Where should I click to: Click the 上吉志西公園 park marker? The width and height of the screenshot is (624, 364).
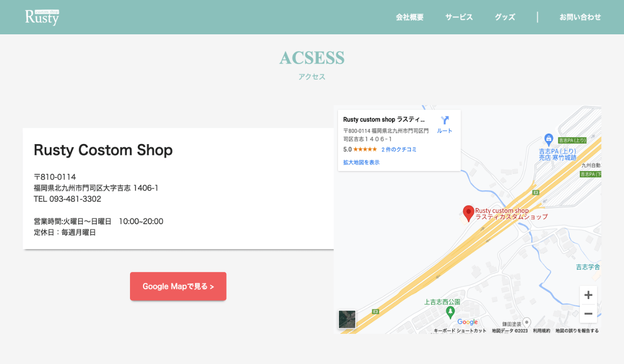coord(450,311)
